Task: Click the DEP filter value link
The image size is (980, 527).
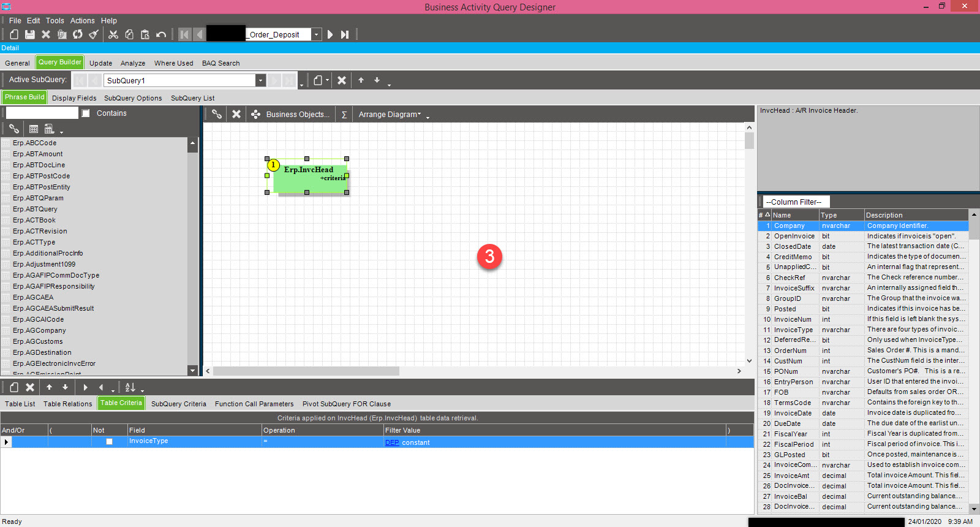Action: 392,442
